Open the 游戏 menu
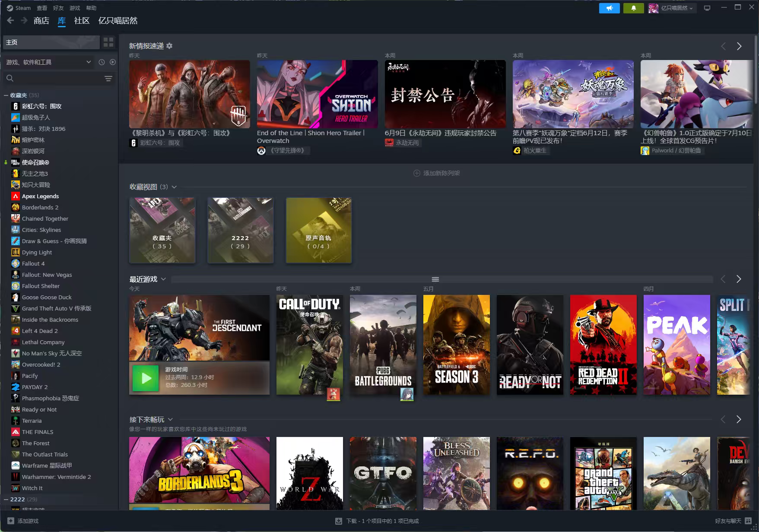The height and width of the screenshot is (532, 759). 75,8
